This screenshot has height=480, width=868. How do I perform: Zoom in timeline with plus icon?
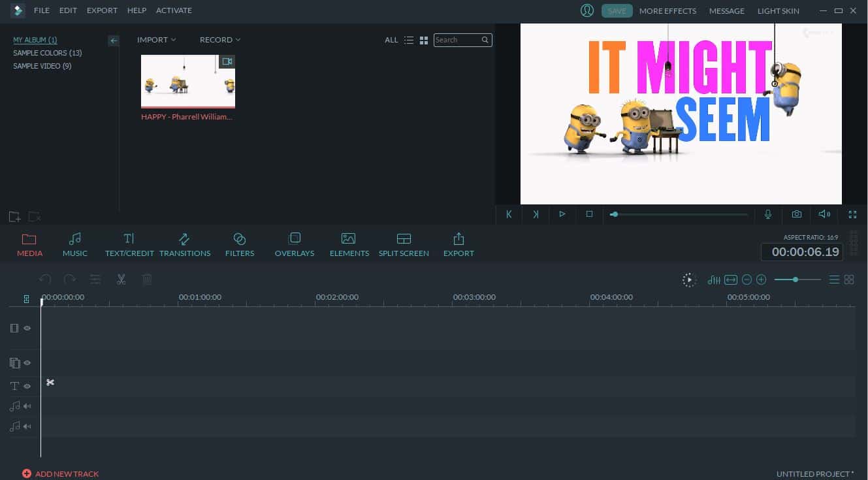pos(761,280)
